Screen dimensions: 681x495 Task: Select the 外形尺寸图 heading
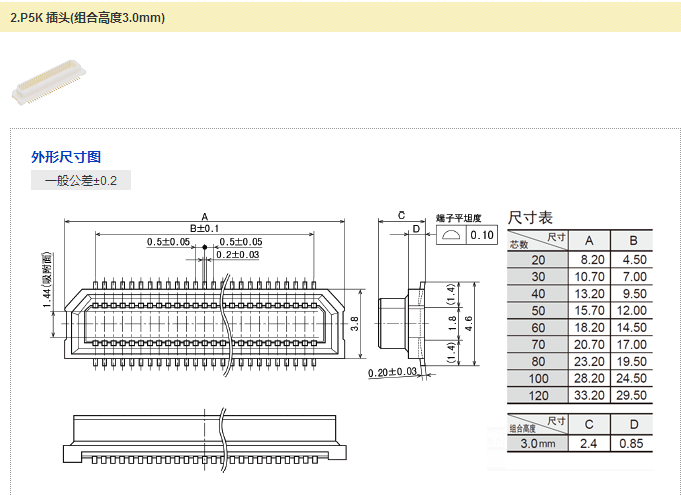(66, 157)
